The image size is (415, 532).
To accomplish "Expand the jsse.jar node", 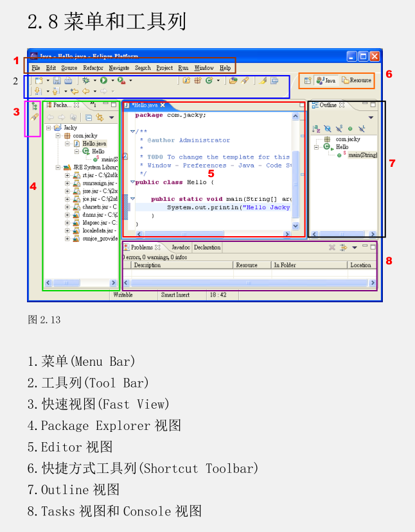I will pos(67,191).
